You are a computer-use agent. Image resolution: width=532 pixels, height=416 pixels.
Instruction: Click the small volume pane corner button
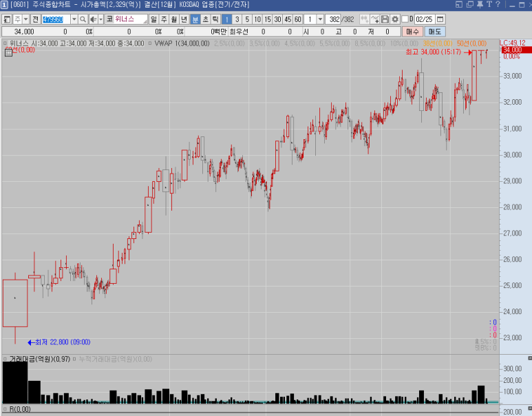[530, 358]
